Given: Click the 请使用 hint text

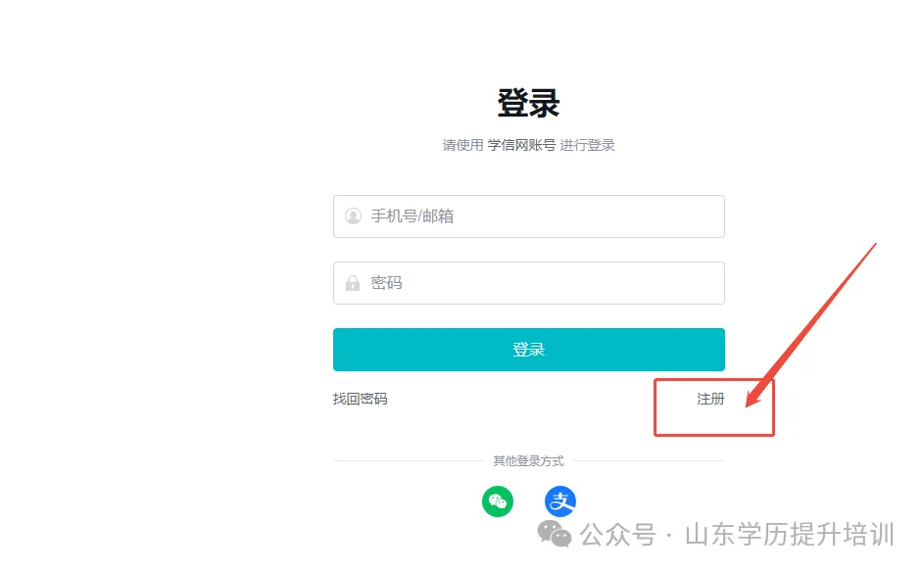Looking at the screenshot, I should (462, 145).
